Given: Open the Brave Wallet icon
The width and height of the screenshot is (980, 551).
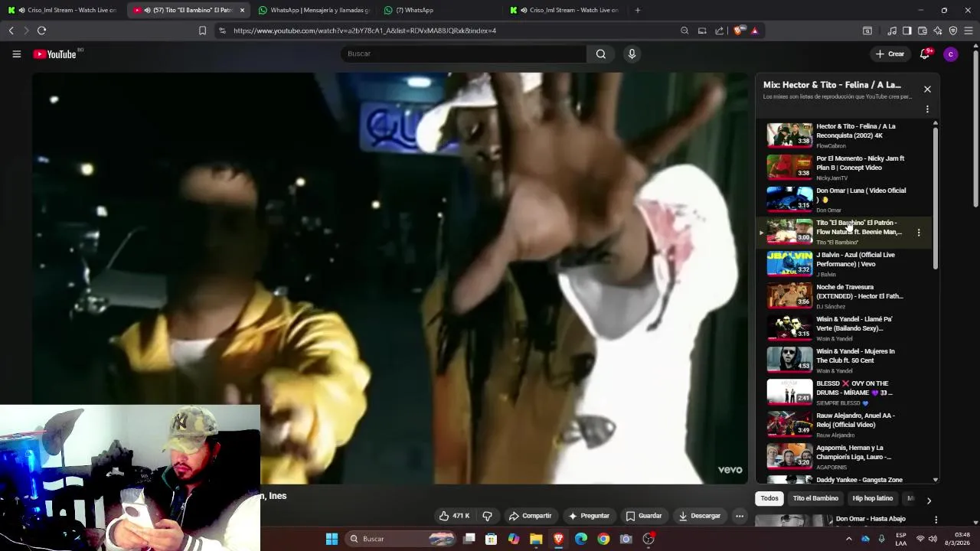Looking at the screenshot, I should click(923, 31).
